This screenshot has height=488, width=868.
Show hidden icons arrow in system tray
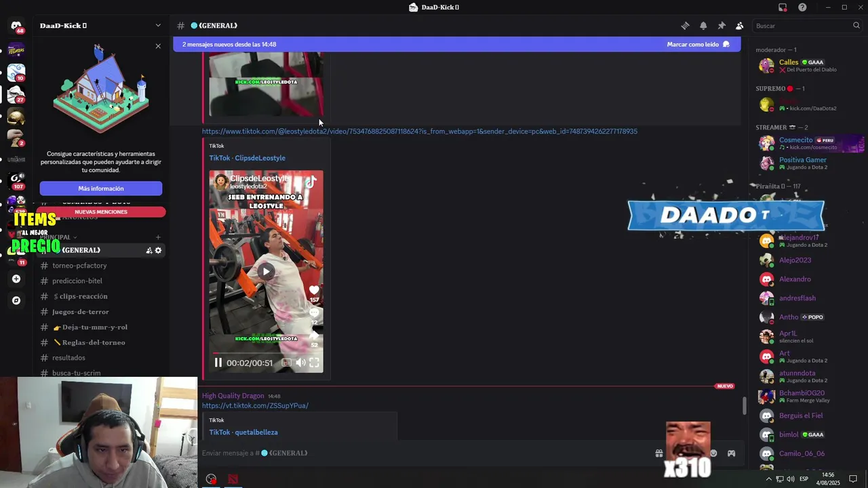[x=768, y=479]
